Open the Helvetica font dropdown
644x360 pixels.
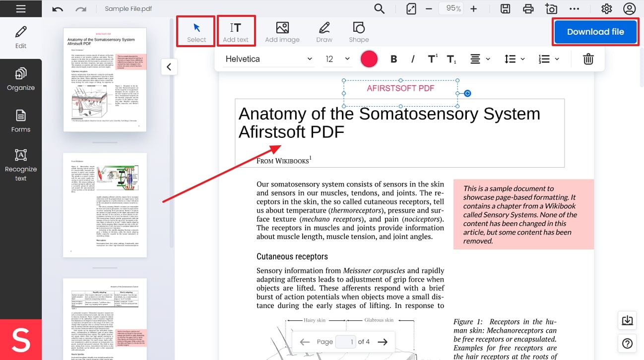coord(268,59)
